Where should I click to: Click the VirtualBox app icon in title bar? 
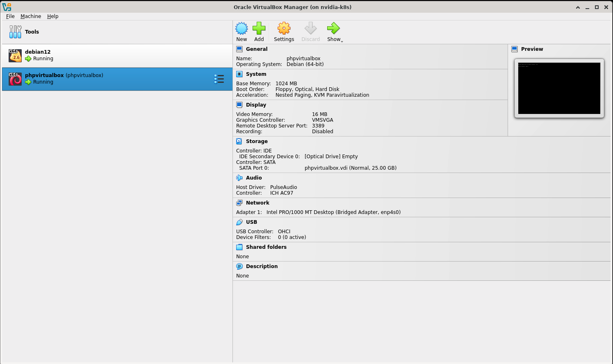pos(7,7)
